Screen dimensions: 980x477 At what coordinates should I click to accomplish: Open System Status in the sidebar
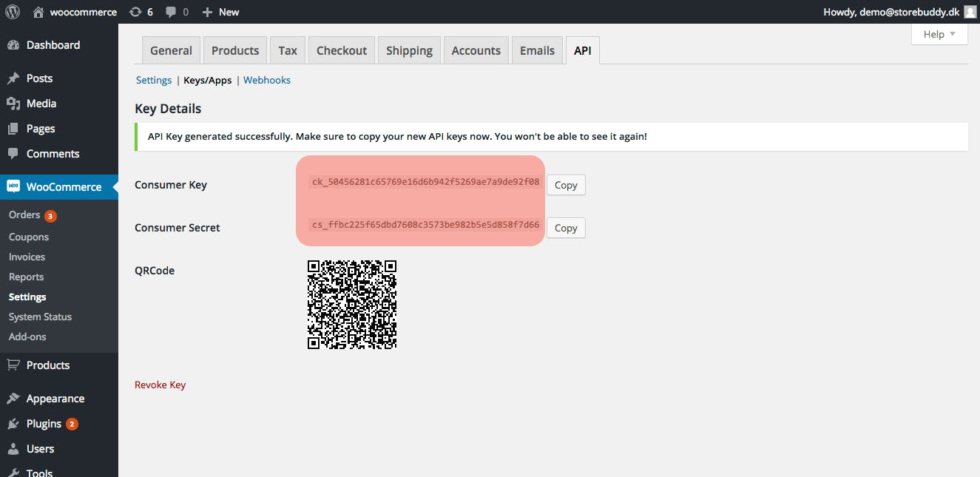click(x=40, y=317)
